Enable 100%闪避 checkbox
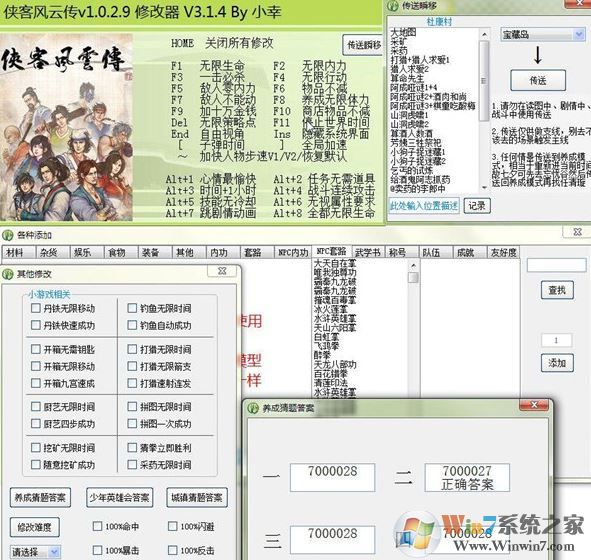591x560 pixels. [172, 526]
